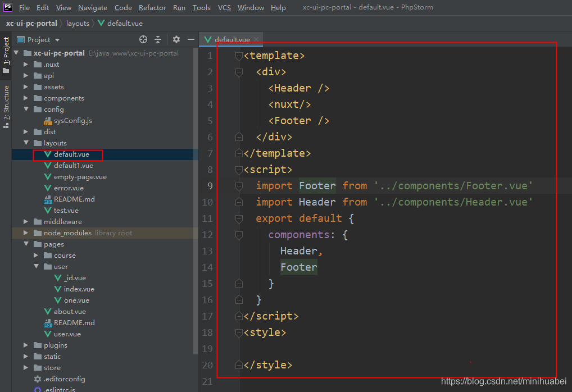Screen dimensions: 572x392
Task: Expand the components folder
Action: click(26, 98)
